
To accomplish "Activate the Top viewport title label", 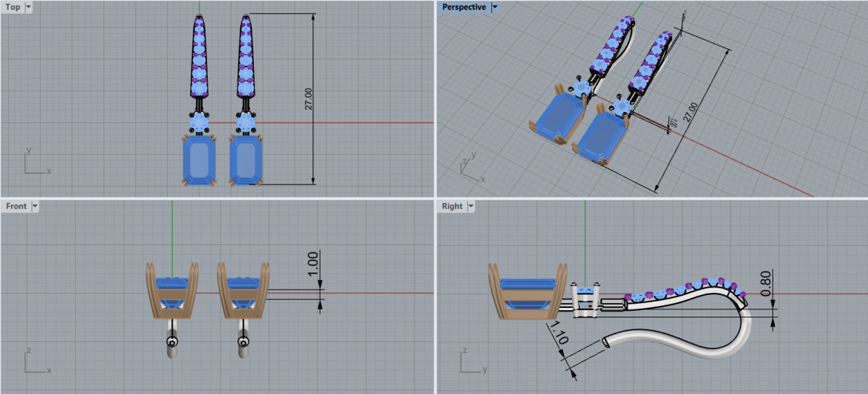I will coord(13,7).
